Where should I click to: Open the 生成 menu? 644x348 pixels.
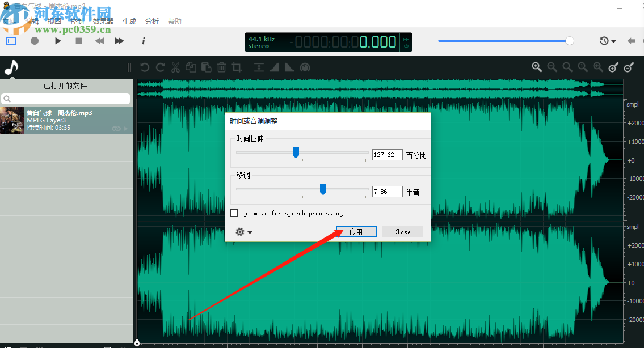(x=129, y=22)
